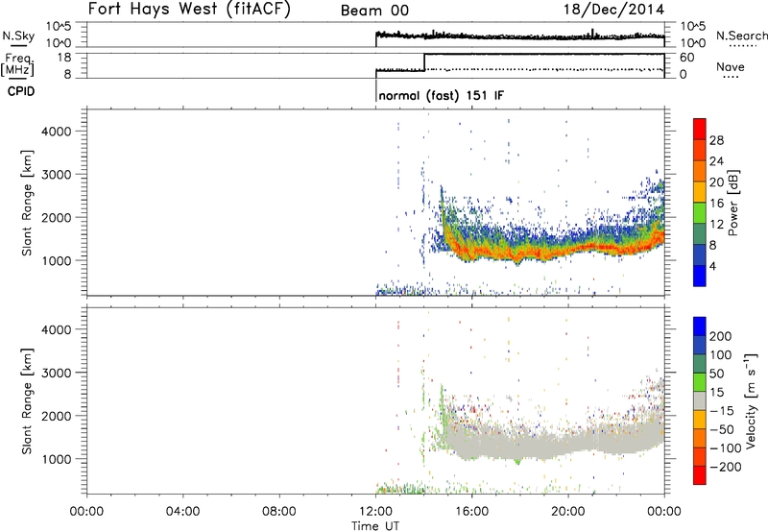The width and height of the screenshot is (768, 532).
Task: Click the '4000' tick on the power panel
Action: tap(57, 132)
